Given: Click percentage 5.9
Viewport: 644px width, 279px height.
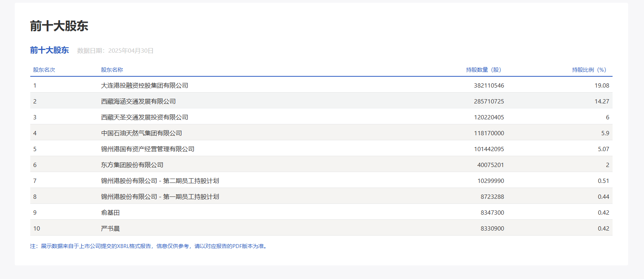Looking at the screenshot, I should 605,133.
